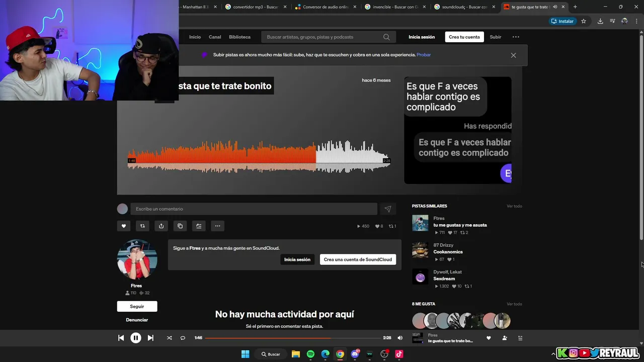Image resolution: width=644 pixels, height=362 pixels.
Task: Open the Chrome profile avatar
Action: (624, 21)
